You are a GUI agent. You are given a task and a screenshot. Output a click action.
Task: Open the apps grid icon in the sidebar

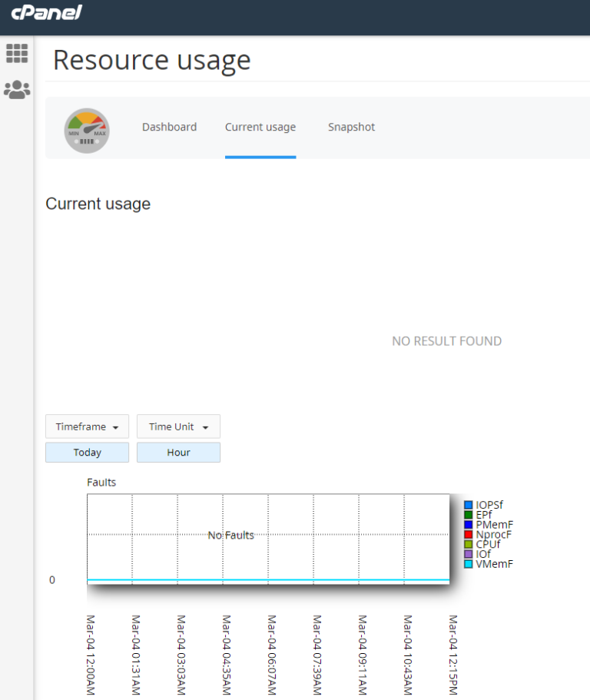[x=17, y=54]
